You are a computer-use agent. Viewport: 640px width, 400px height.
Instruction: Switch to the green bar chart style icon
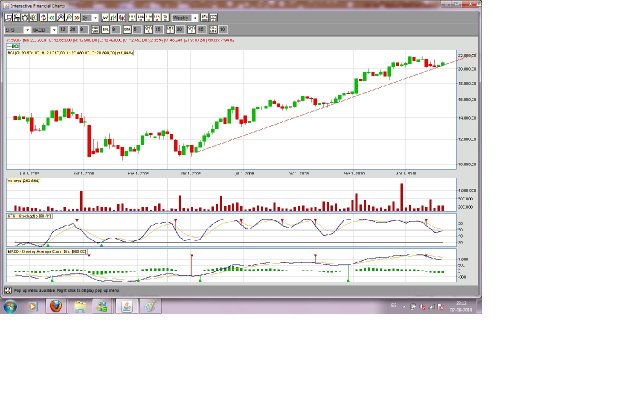coord(113,18)
